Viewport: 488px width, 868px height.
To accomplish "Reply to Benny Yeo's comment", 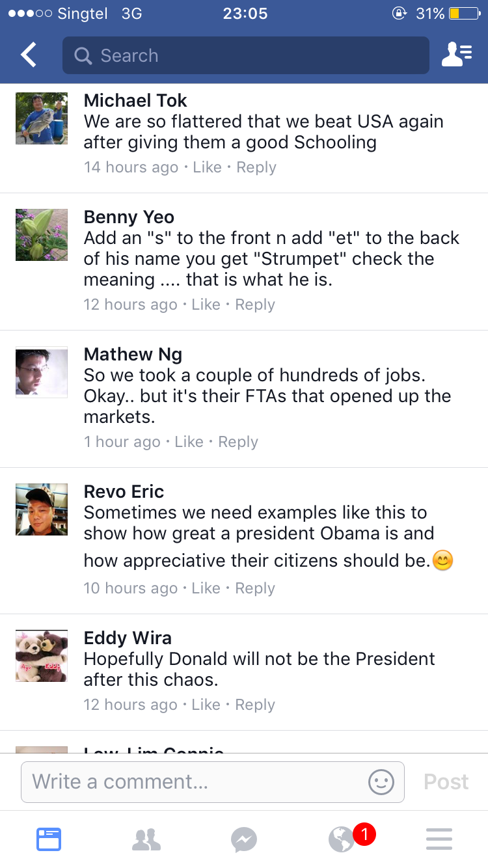I will coord(255,305).
